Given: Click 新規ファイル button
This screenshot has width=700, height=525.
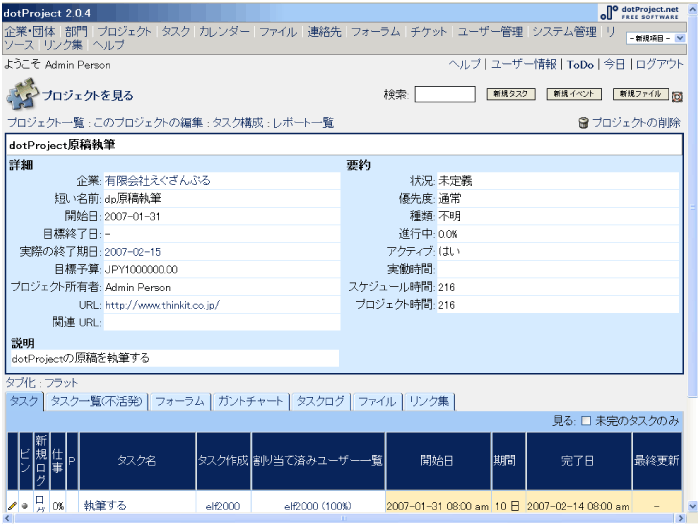Looking at the screenshot, I should 641,94.
